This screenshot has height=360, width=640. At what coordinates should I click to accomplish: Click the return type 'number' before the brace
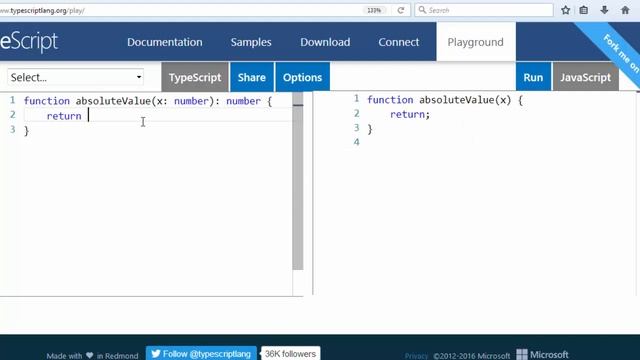(243, 101)
